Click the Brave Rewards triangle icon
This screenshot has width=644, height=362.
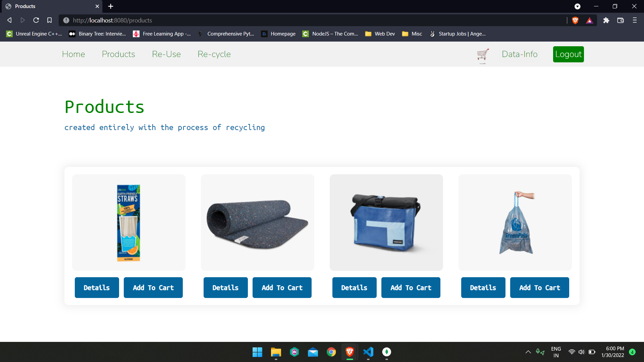click(x=589, y=20)
